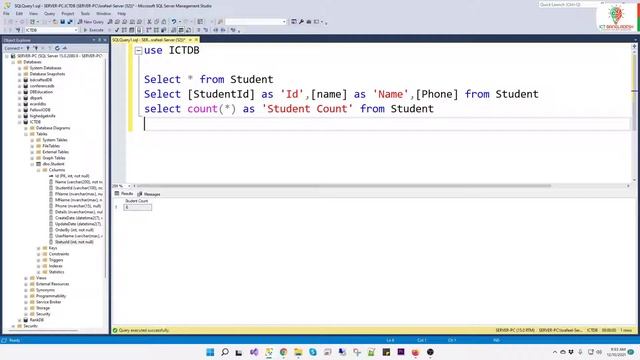This screenshot has width=640, height=360.
Task: Select the OrderBy (int, not null) column
Action: click(74, 230)
